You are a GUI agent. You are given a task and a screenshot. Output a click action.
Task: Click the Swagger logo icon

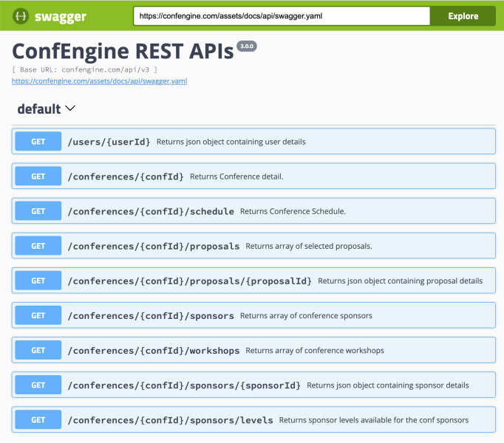[21, 16]
